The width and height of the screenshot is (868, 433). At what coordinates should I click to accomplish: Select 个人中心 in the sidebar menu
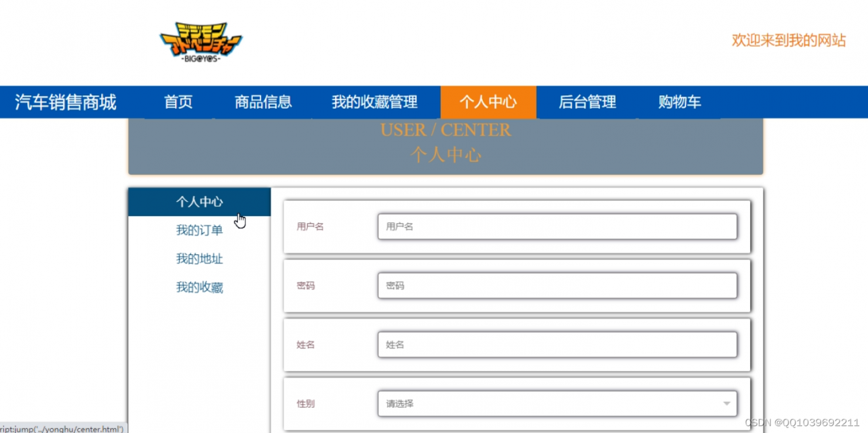tap(199, 201)
